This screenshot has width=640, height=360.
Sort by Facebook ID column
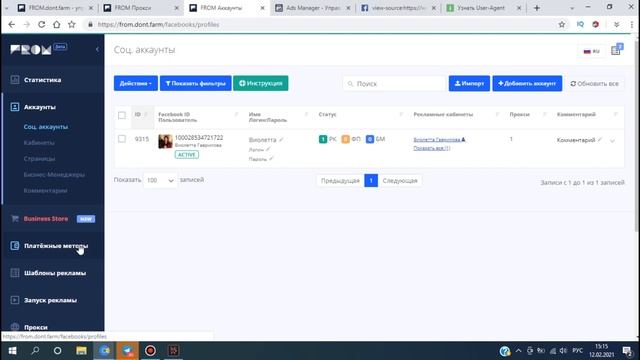(x=198, y=117)
